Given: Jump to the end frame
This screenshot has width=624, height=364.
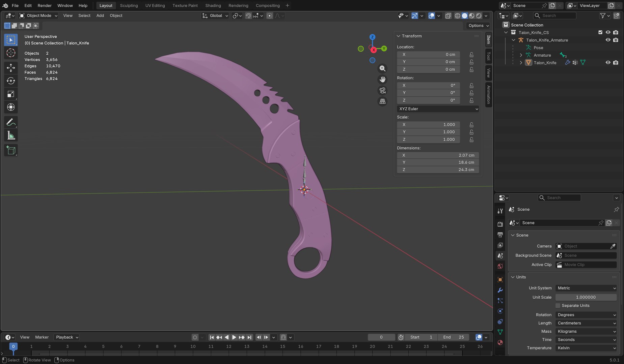Looking at the screenshot, I should click(249, 337).
